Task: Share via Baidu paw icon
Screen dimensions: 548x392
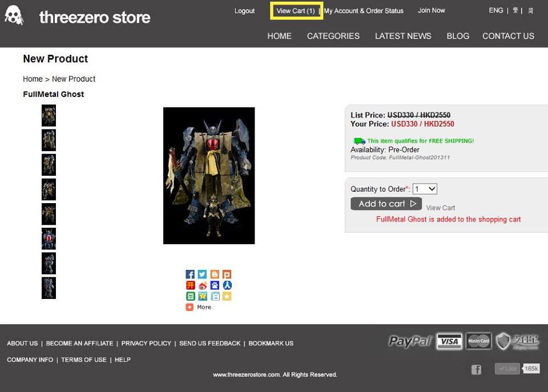Action: point(215,285)
